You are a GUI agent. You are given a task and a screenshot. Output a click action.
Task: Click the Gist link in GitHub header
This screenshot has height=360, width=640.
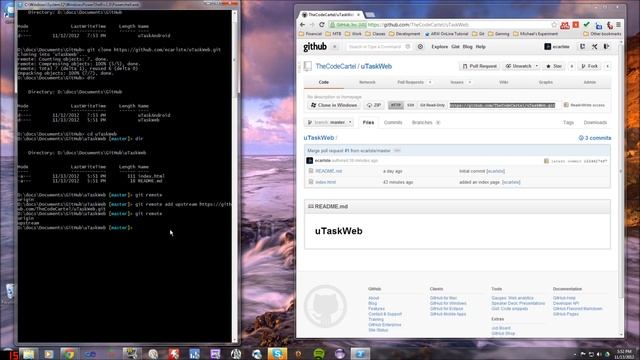(x=455, y=47)
